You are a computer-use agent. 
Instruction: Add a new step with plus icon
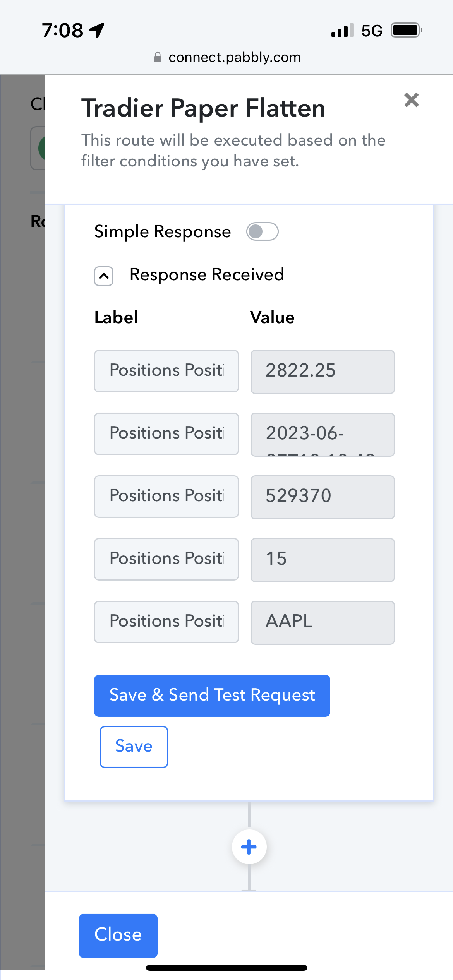pyautogui.click(x=249, y=847)
